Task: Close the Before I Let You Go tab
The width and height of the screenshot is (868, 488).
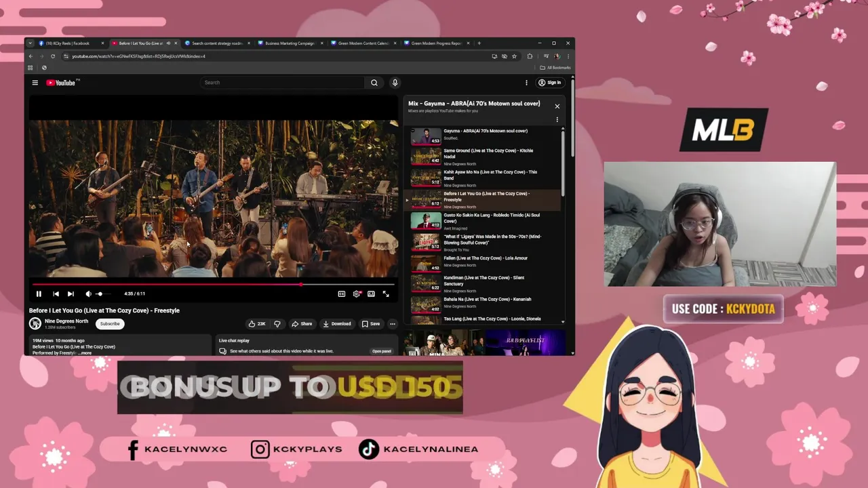Action: coord(176,43)
